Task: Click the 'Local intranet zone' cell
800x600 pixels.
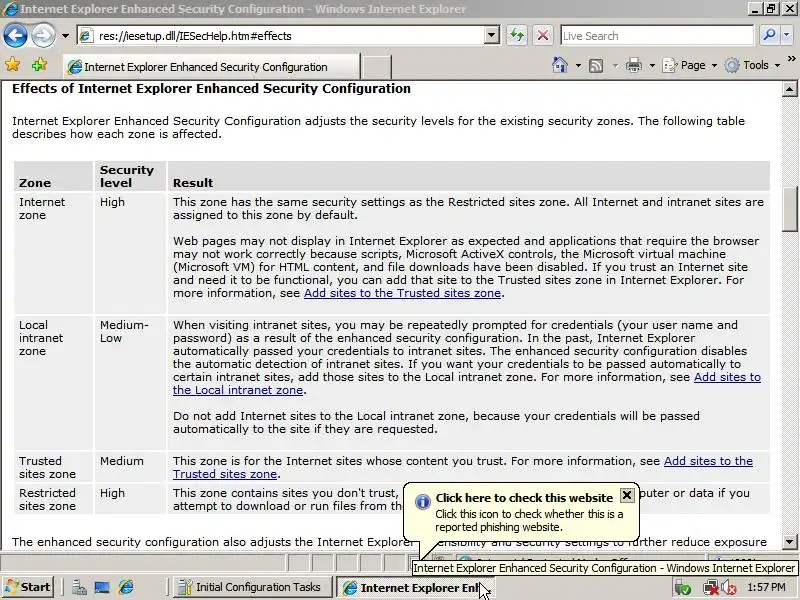Action: point(54,383)
